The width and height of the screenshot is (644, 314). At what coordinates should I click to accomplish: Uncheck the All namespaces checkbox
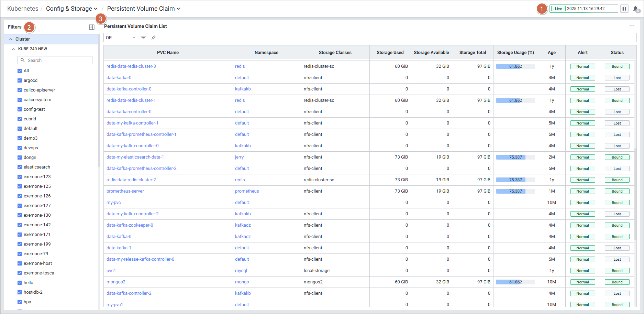tap(20, 71)
